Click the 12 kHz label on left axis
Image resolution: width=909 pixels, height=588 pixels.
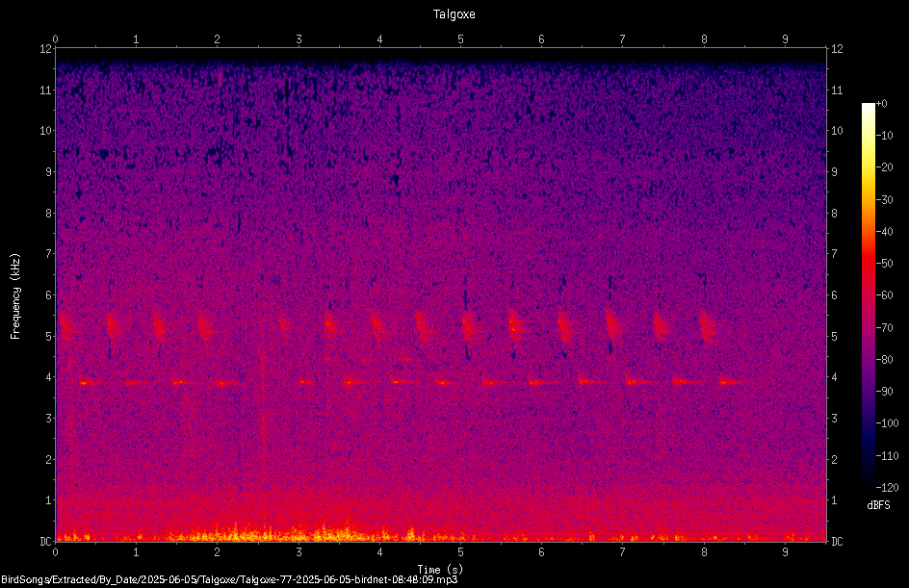[x=46, y=49]
